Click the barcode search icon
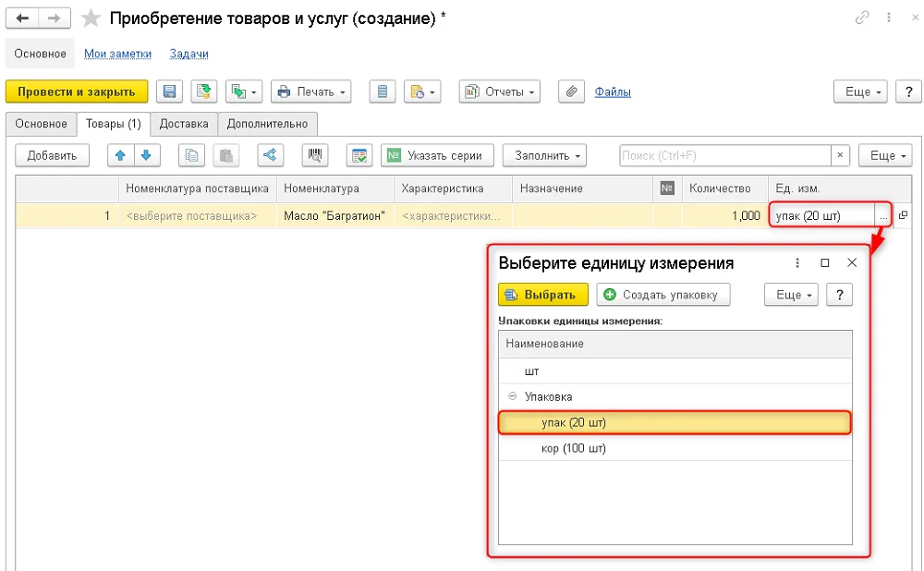The image size is (924, 571). coord(315,155)
